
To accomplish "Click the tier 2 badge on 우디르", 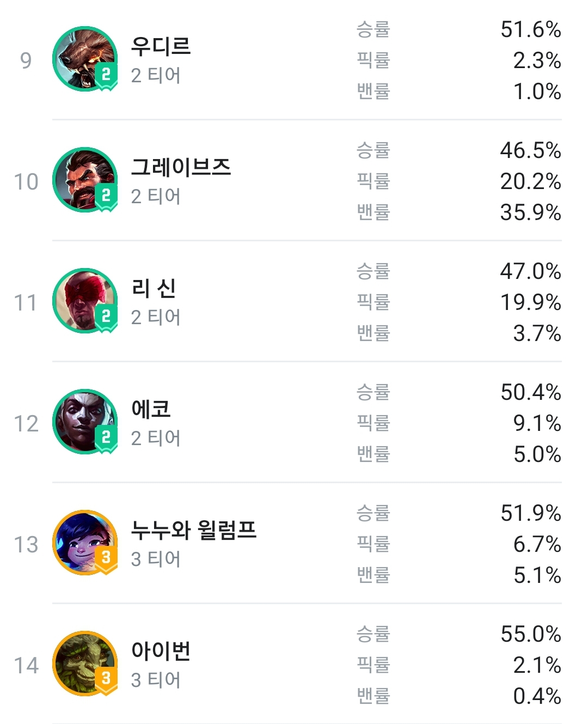I will pyautogui.click(x=106, y=75).
